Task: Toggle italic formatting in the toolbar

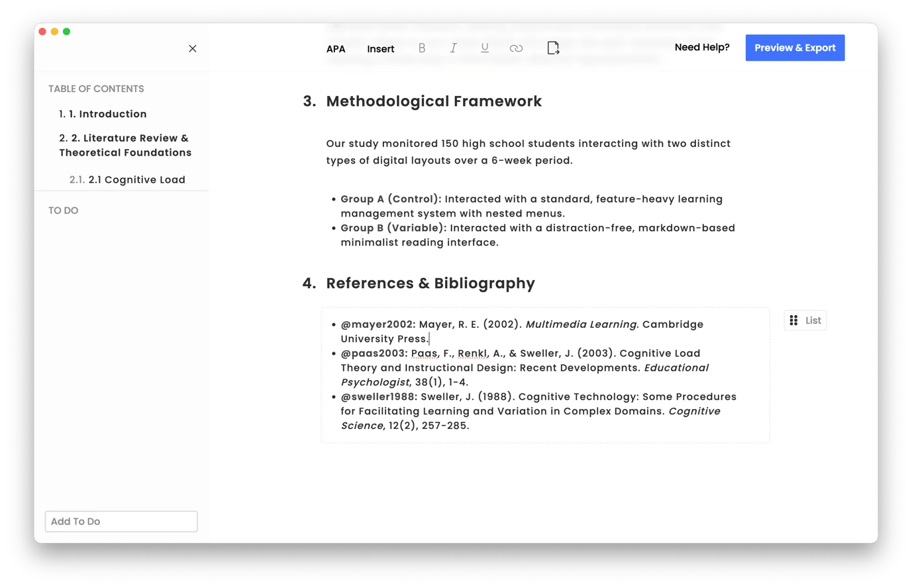Action: coord(453,48)
